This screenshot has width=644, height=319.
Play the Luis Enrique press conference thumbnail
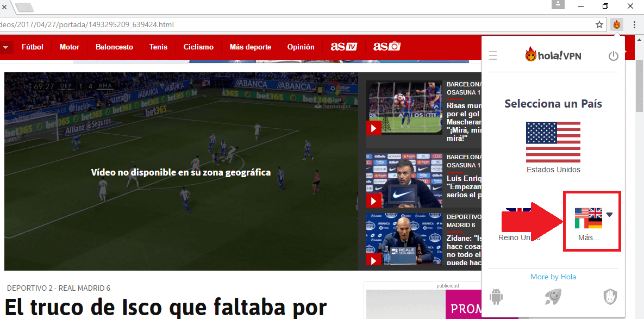pyautogui.click(x=404, y=180)
